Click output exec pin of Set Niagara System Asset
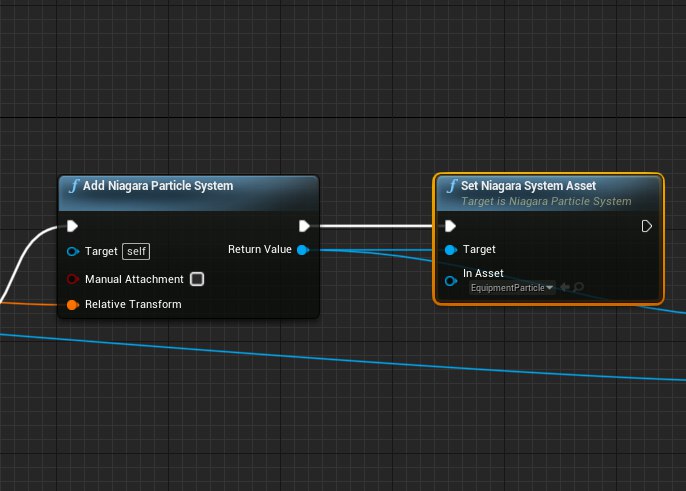This screenshot has height=491, width=686. tap(646, 226)
